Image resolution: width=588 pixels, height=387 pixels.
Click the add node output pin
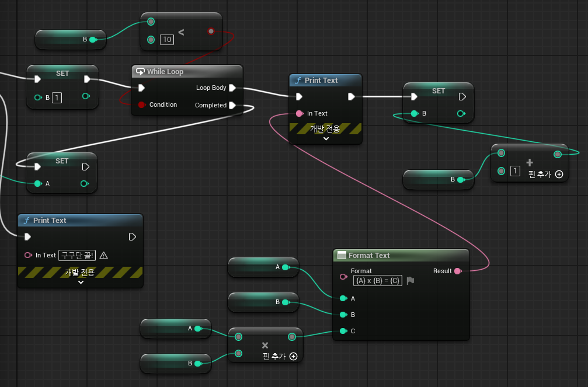point(558,154)
